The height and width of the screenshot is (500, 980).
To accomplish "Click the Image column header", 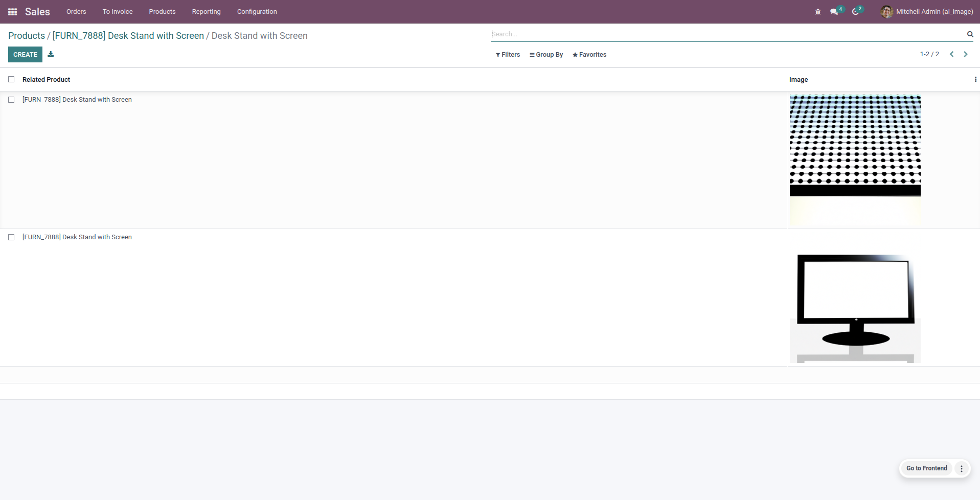I will [x=799, y=79].
